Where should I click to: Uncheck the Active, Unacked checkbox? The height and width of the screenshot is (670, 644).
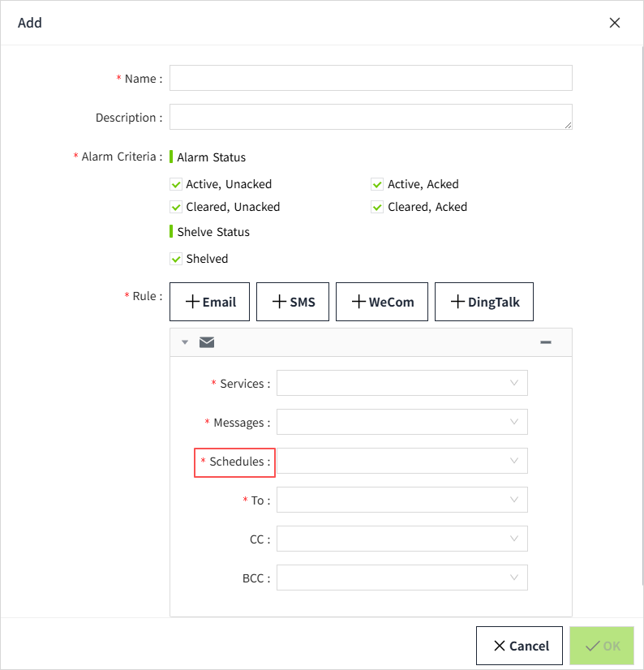coord(176,184)
